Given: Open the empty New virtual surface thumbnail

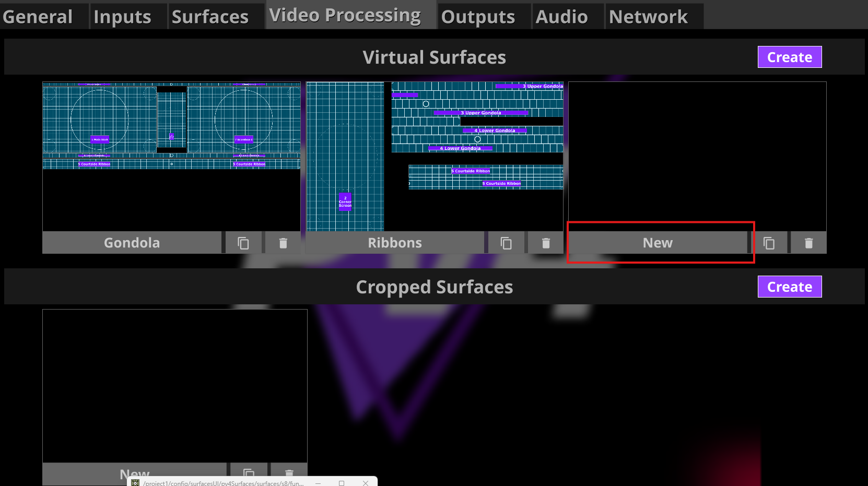Looking at the screenshot, I should [x=698, y=156].
